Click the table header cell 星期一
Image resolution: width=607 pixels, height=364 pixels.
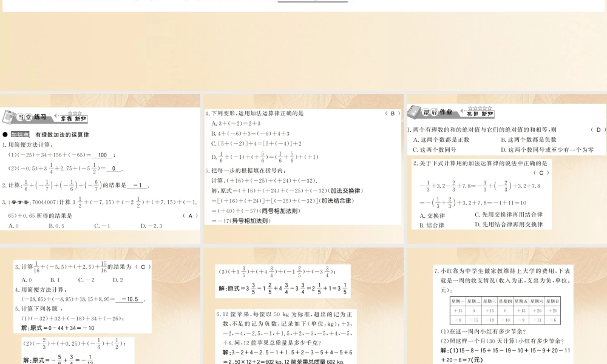tap(458, 301)
